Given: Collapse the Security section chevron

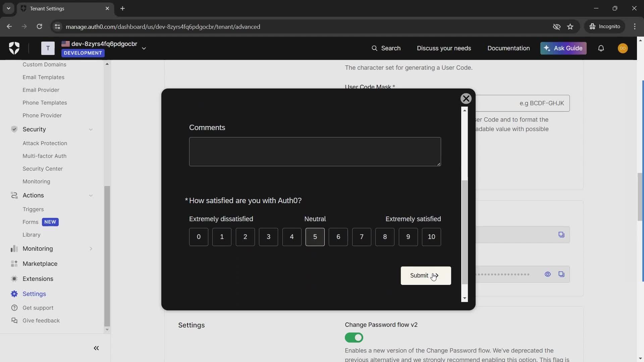Looking at the screenshot, I should pyautogui.click(x=91, y=129).
